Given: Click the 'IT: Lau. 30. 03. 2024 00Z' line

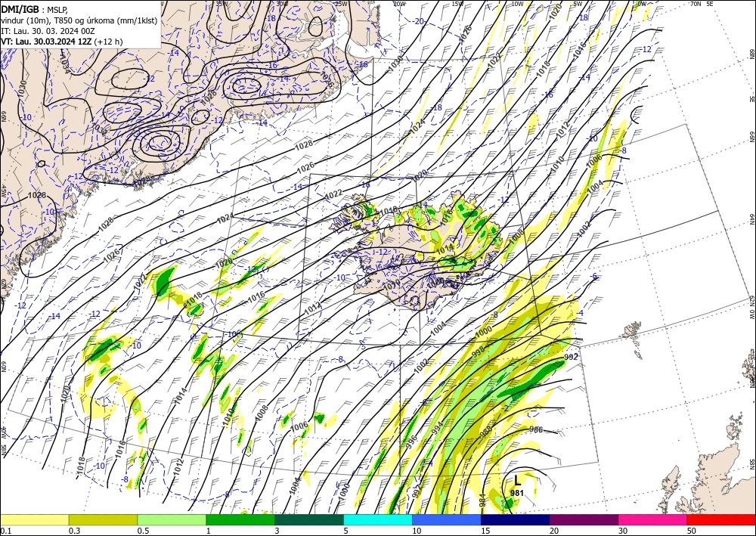Looking at the screenshot, I should coord(47,30).
